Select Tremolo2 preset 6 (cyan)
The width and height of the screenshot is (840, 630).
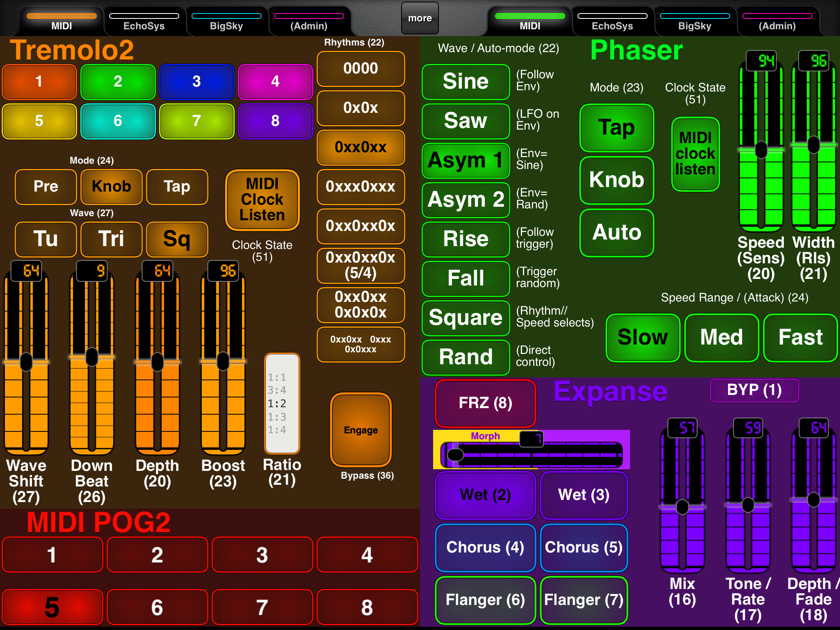(x=118, y=121)
